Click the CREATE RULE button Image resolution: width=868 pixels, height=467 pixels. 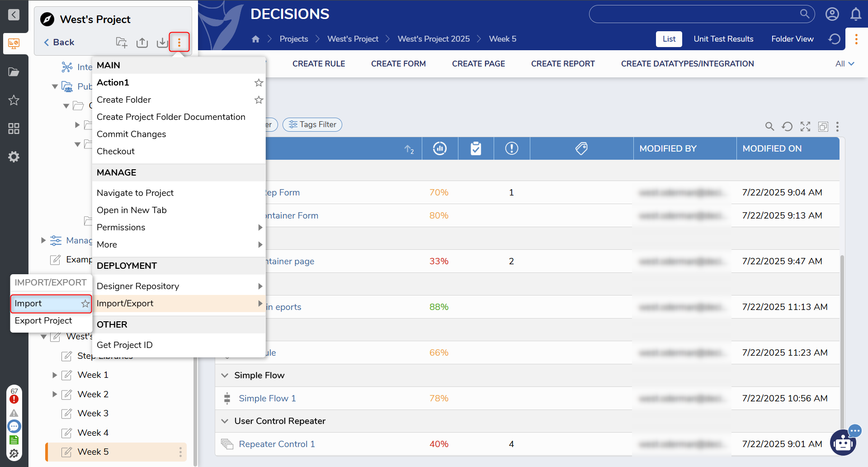(x=318, y=64)
